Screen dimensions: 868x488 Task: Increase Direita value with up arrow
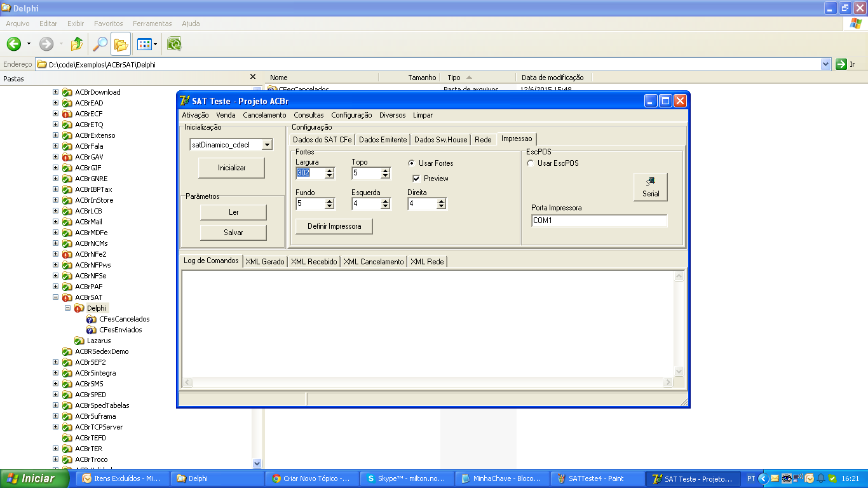click(441, 201)
